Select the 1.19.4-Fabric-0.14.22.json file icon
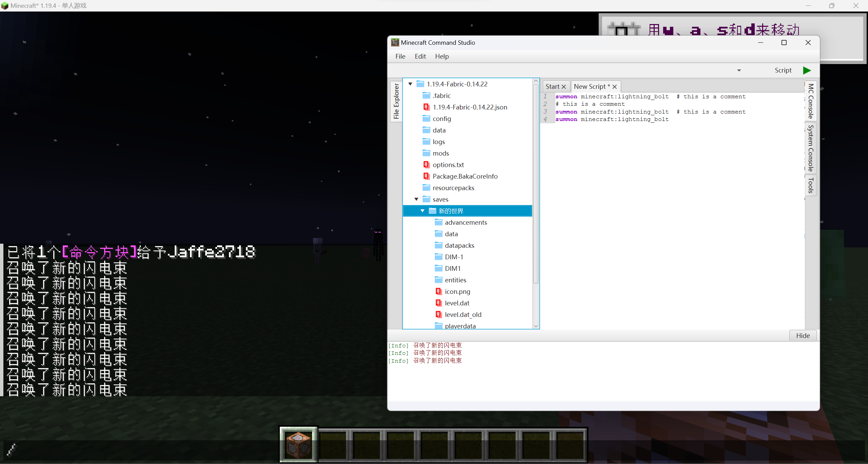The width and height of the screenshot is (868, 464). click(426, 107)
